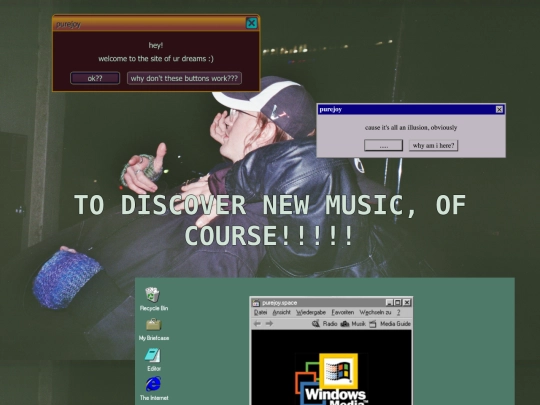Close the blue-titled purejoy dialog
This screenshot has width=540, height=405.
pos(499,110)
